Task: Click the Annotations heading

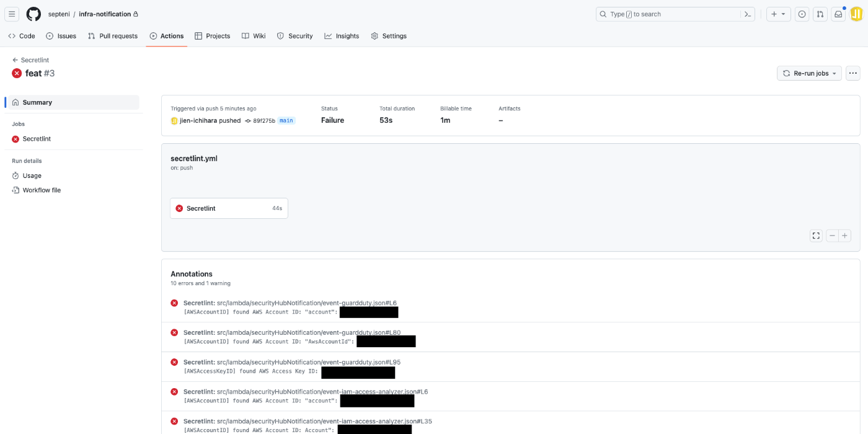Action: point(192,274)
